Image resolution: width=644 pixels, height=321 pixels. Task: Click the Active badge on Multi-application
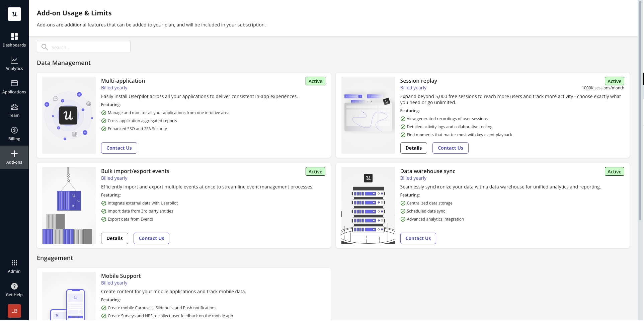[315, 81]
